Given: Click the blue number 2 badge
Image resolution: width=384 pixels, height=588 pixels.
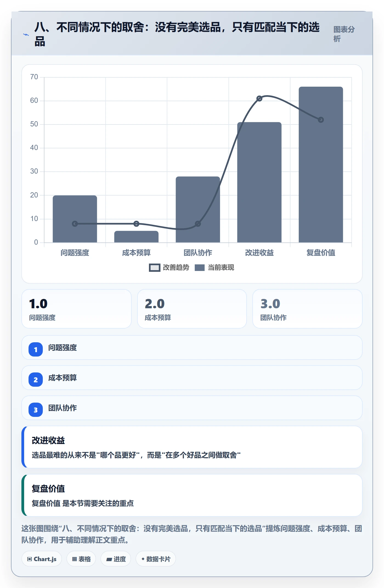Looking at the screenshot, I should [36, 380].
